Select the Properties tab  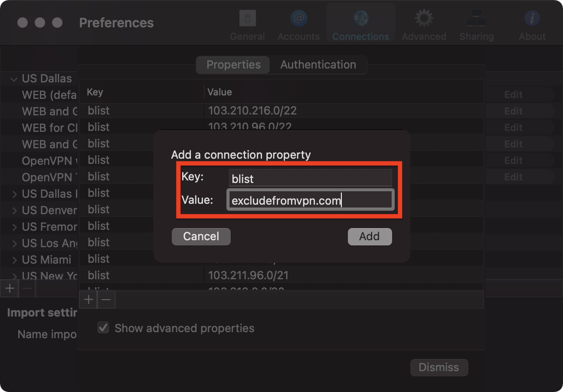point(233,65)
